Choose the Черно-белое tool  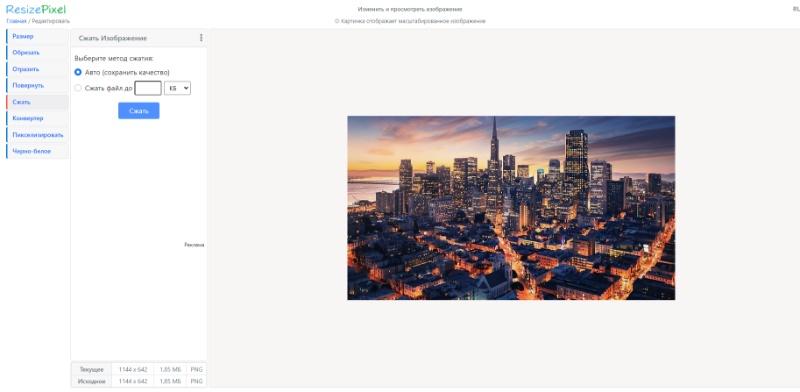pos(37,152)
